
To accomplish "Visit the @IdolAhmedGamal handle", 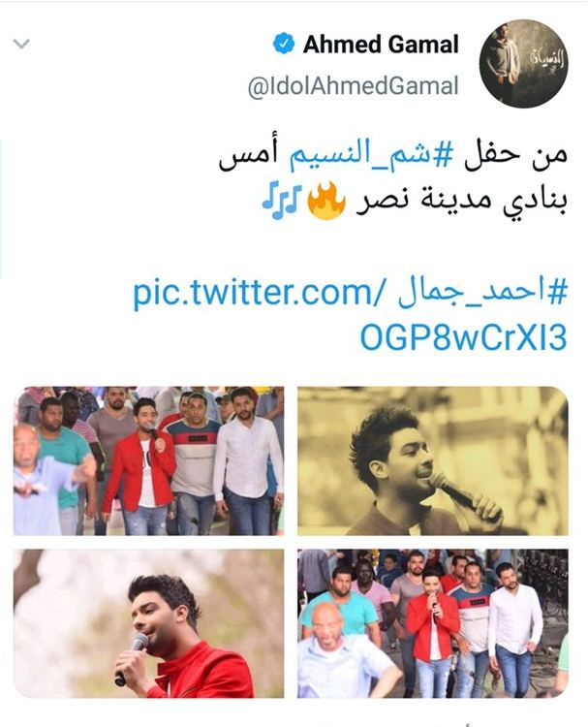I will click(x=353, y=86).
